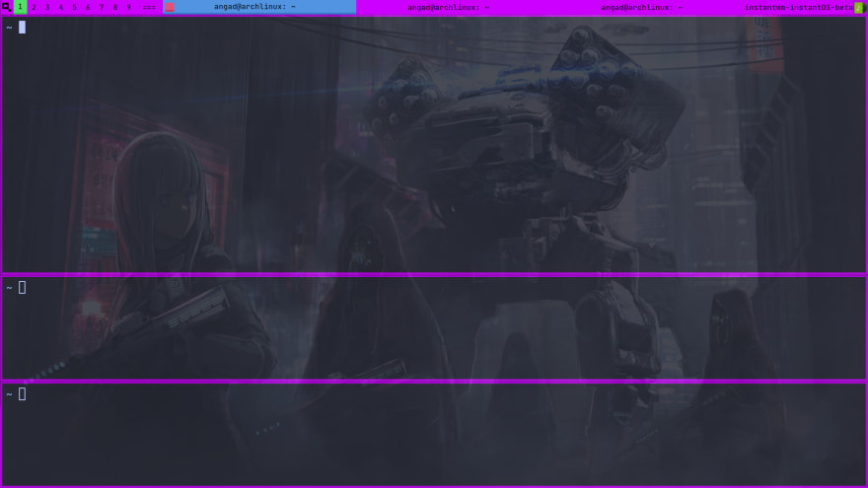Click the green icon at bar's right end

coord(858,7)
